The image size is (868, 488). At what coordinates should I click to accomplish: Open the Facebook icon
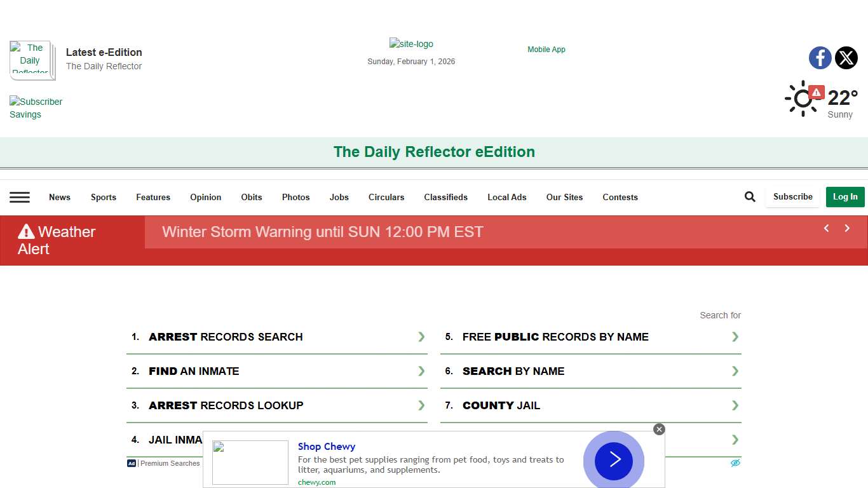click(x=820, y=58)
